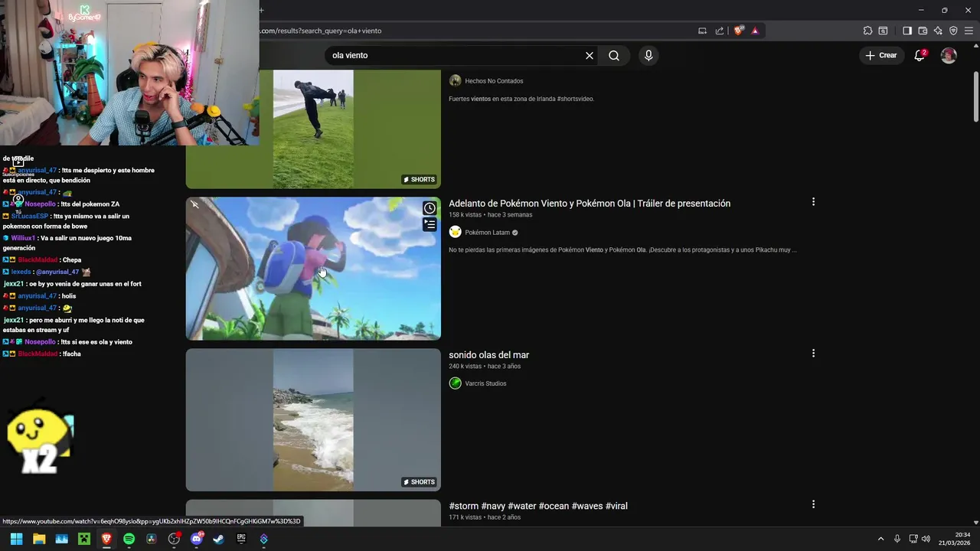Open the browser hamburger menu
This screenshot has width=980, height=551.
[969, 31]
